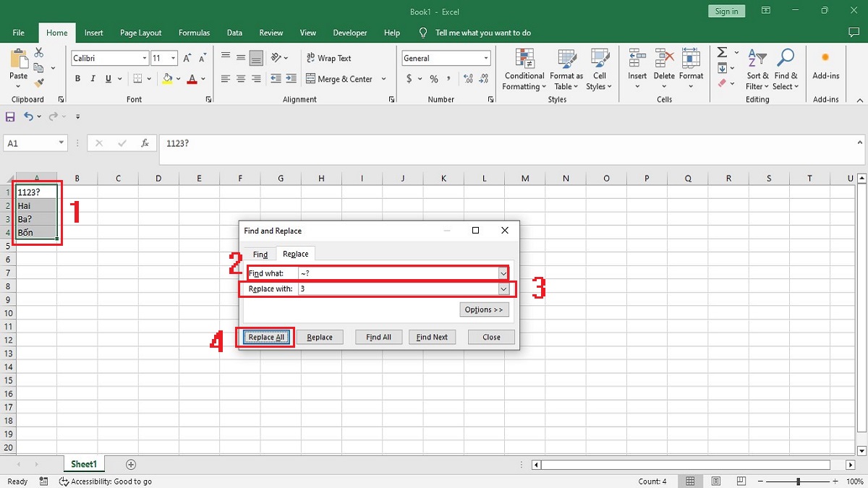
Task: Apply the yellow Fill Color swatch
Action: (x=168, y=79)
